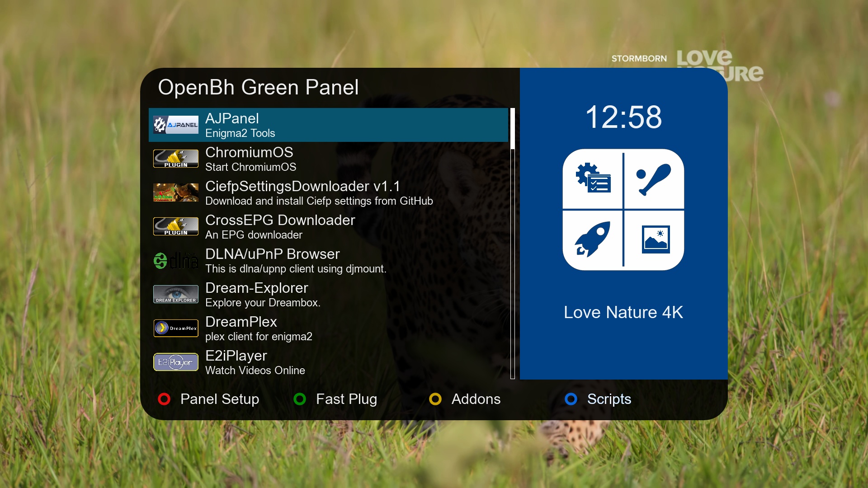Click the picture landscape icon
This screenshot has height=488, width=868.
pyautogui.click(x=656, y=239)
